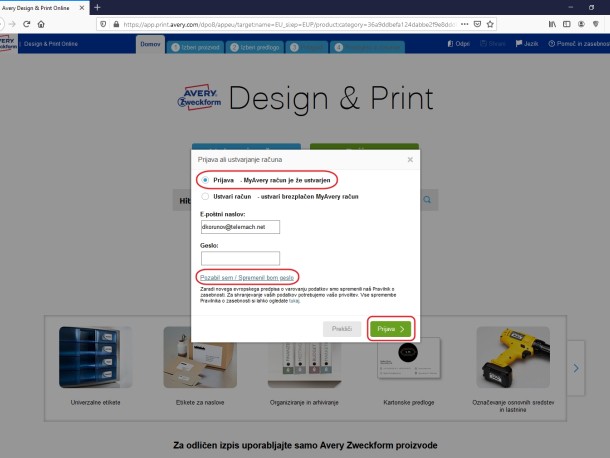
Task: Open Etikete za naslove category thumbnail
Action: [x=200, y=357]
